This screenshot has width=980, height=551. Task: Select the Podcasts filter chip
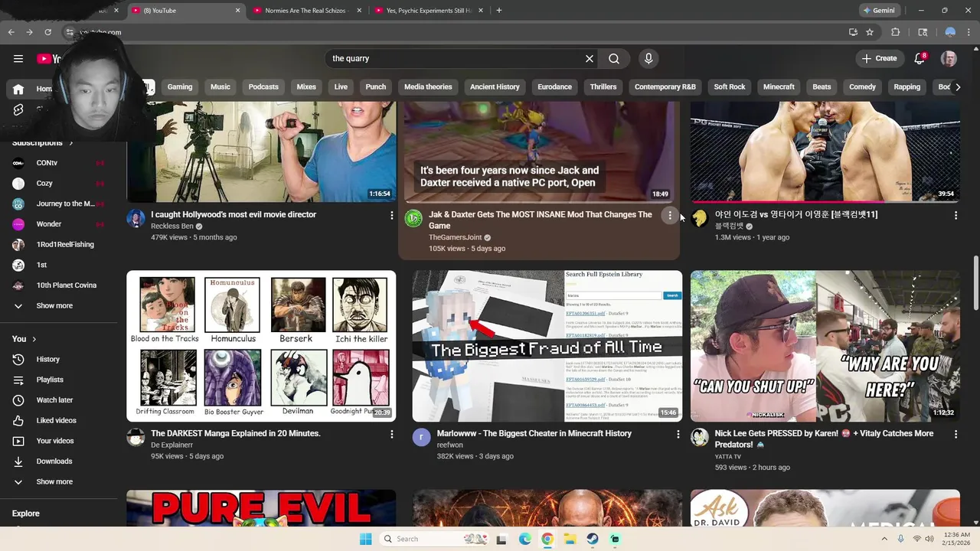[263, 86]
